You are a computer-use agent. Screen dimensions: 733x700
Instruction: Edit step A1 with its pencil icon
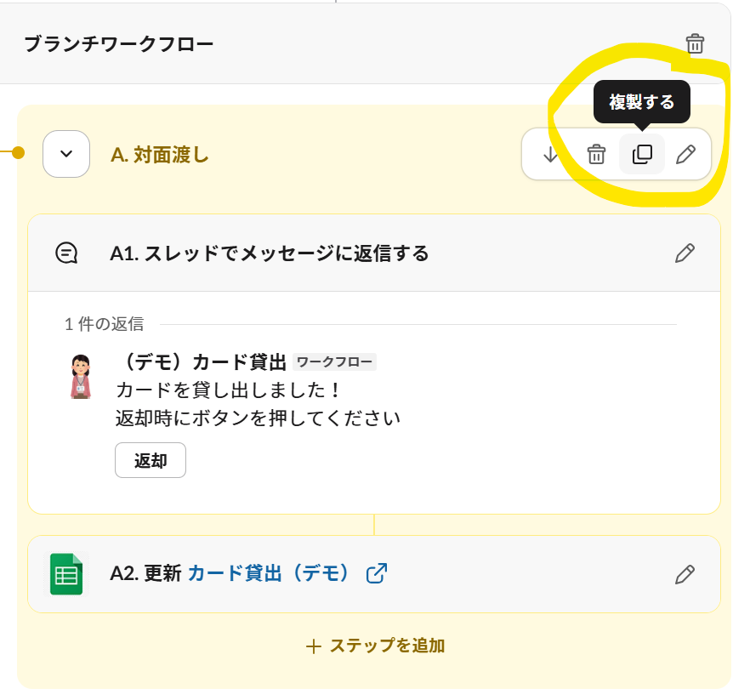point(685,253)
